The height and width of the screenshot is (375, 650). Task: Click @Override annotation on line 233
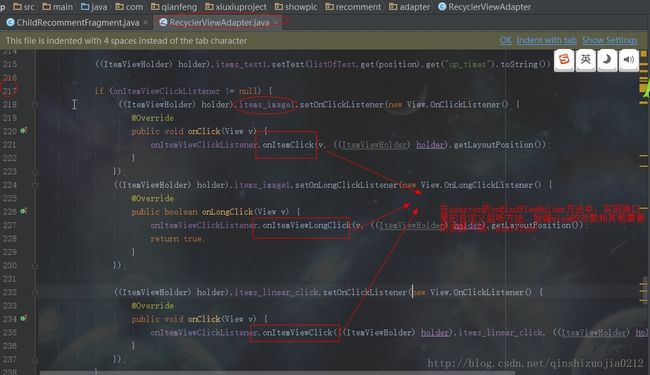coord(153,306)
